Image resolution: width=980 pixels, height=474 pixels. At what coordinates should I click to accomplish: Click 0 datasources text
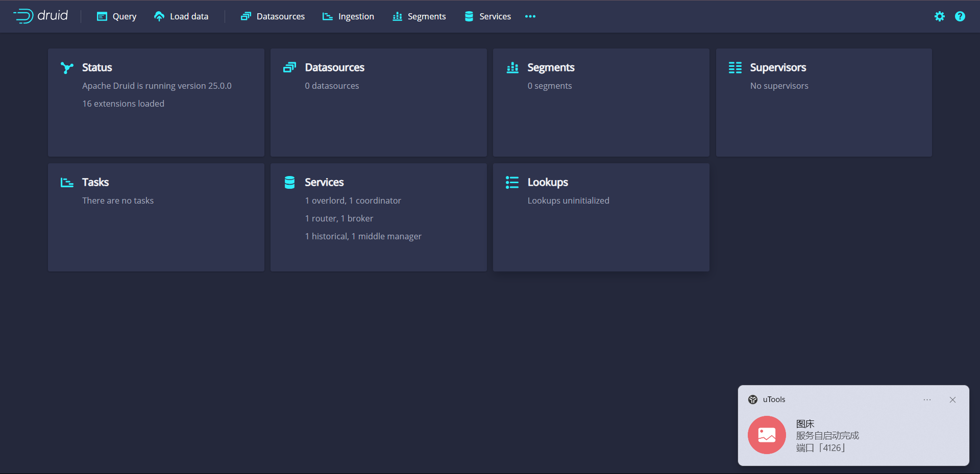(x=332, y=86)
